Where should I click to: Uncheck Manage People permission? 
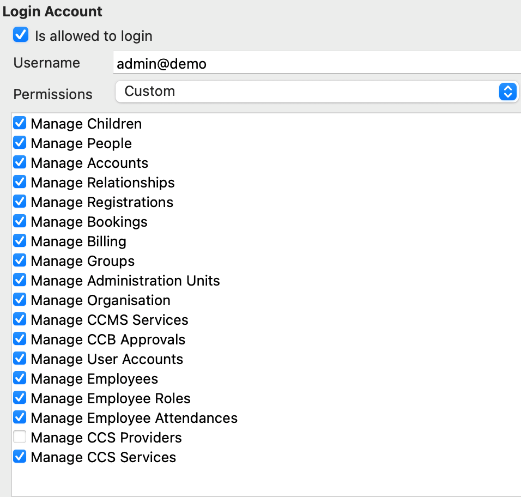(20, 143)
